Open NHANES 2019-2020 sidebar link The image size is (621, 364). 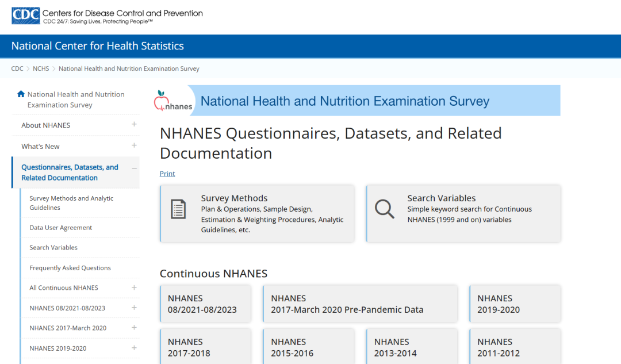click(58, 348)
